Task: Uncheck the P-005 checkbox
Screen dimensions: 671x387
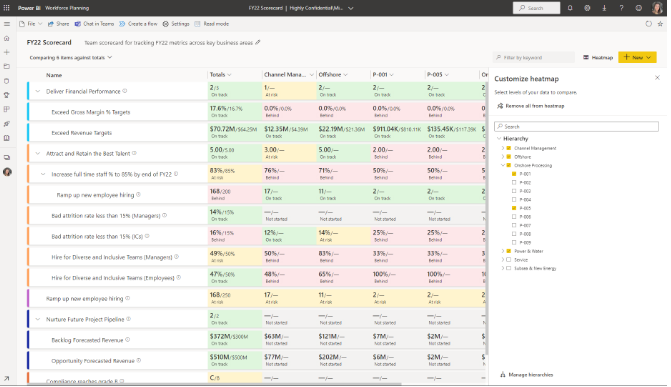Action: (x=514, y=208)
